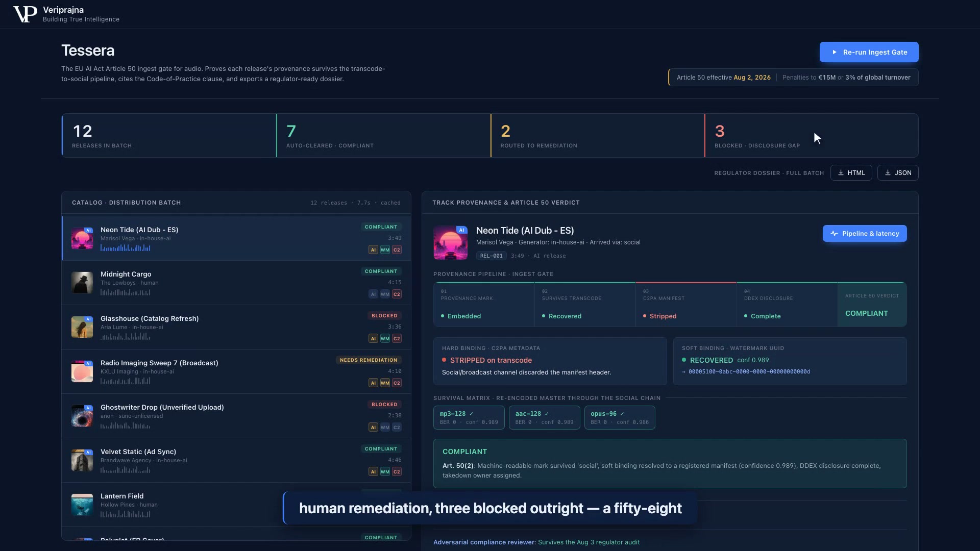This screenshot has width=980, height=551.
Task: Click the Adversarial compliance reviewer line
Action: tap(536, 542)
